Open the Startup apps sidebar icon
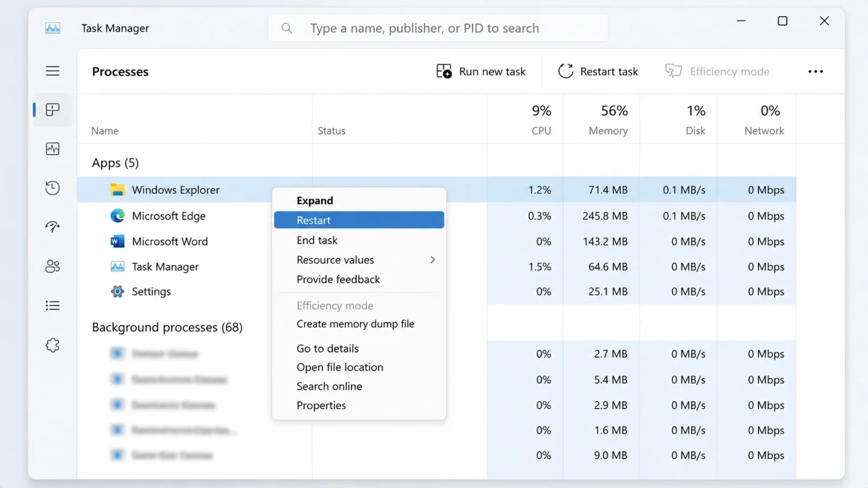The width and height of the screenshot is (868, 488). (53, 227)
